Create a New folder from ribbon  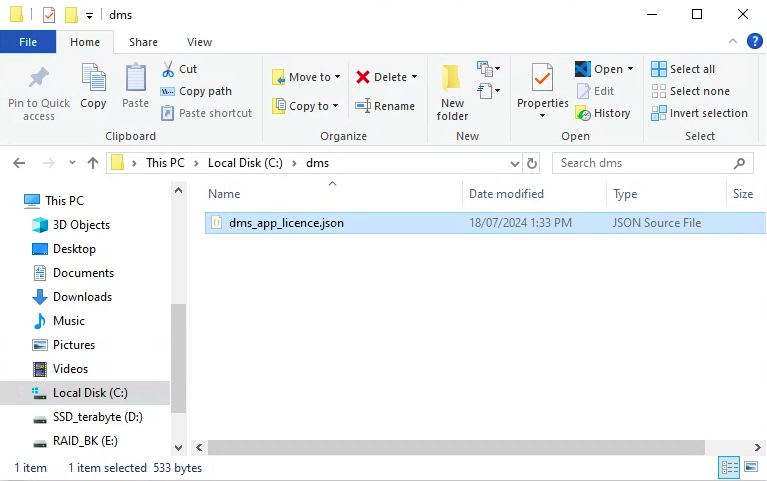click(452, 90)
